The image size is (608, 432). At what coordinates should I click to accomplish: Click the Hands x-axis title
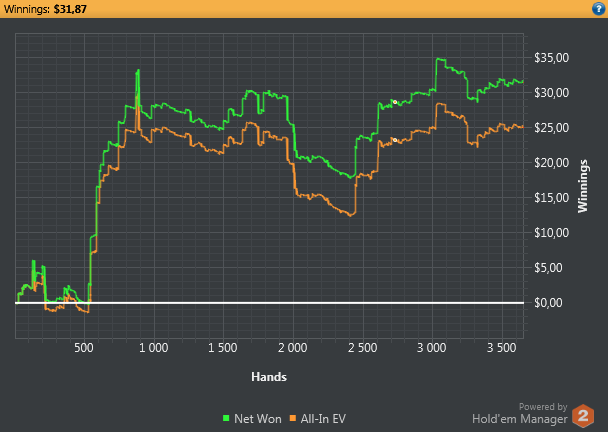point(269,377)
